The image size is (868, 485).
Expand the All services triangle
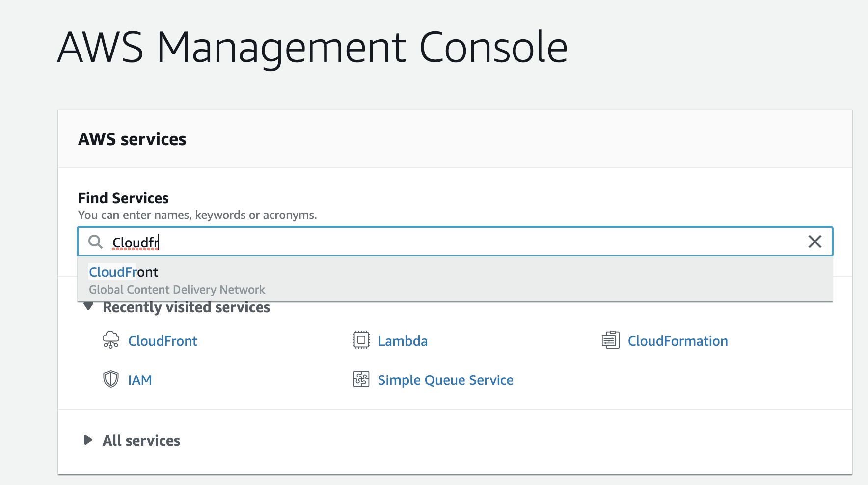pos(88,440)
